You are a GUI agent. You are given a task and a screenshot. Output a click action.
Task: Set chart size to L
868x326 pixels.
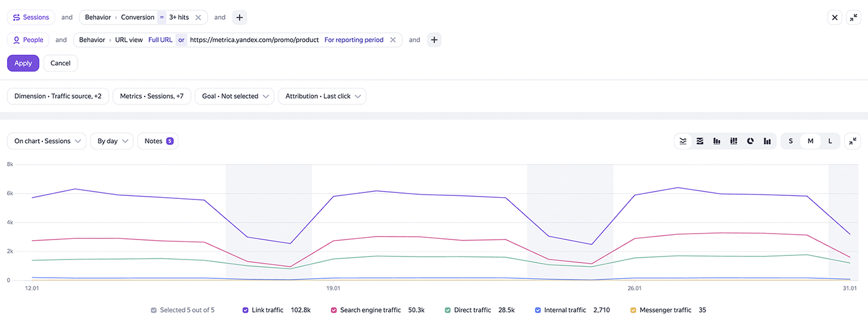click(x=830, y=141)
